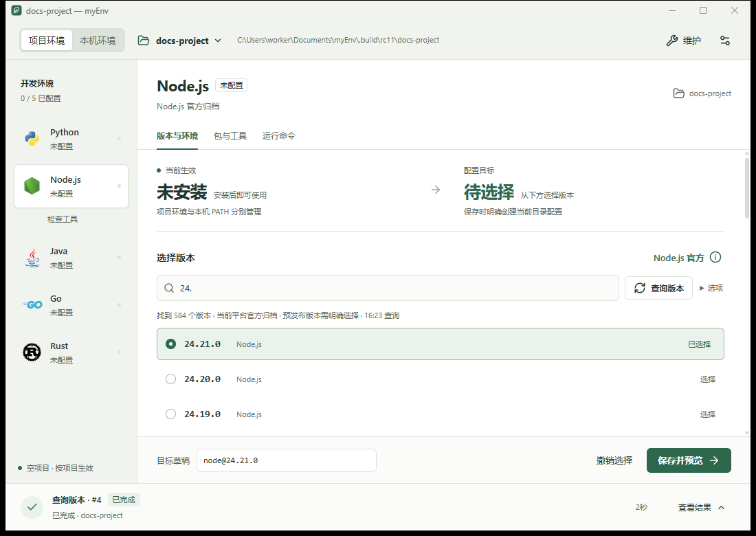
Task: Click the 目标草稿 field node@24.21.0
Action: click(287, 461)
